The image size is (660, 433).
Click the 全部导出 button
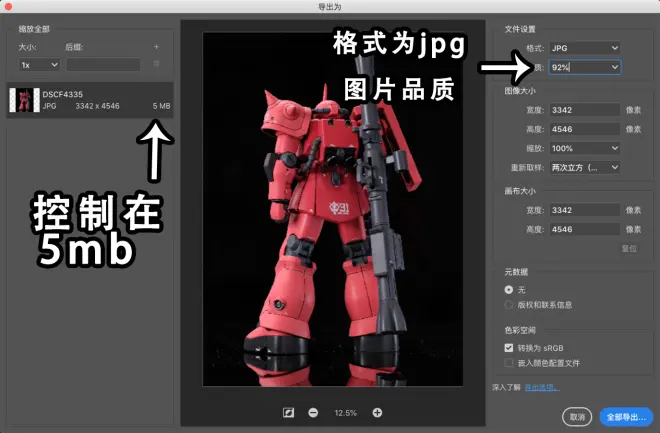626,417
